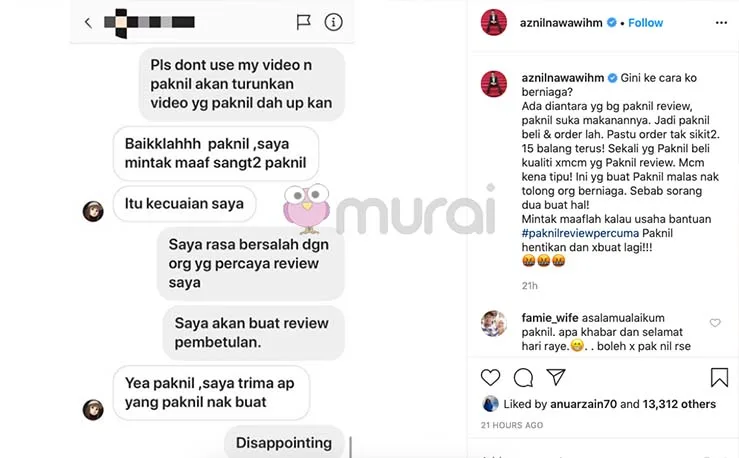Screen dimensions: 739x458
Task: Tap the back arrow in chat header
Action: point(88,22)
